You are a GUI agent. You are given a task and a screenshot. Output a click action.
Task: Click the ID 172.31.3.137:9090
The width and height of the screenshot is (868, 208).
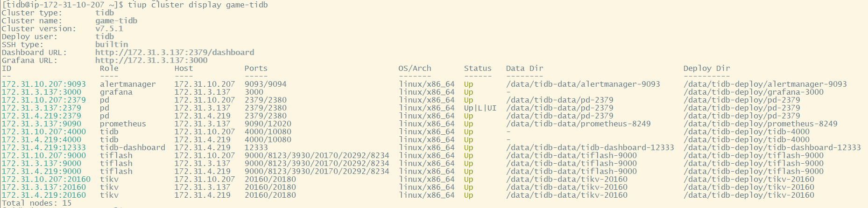42,124
